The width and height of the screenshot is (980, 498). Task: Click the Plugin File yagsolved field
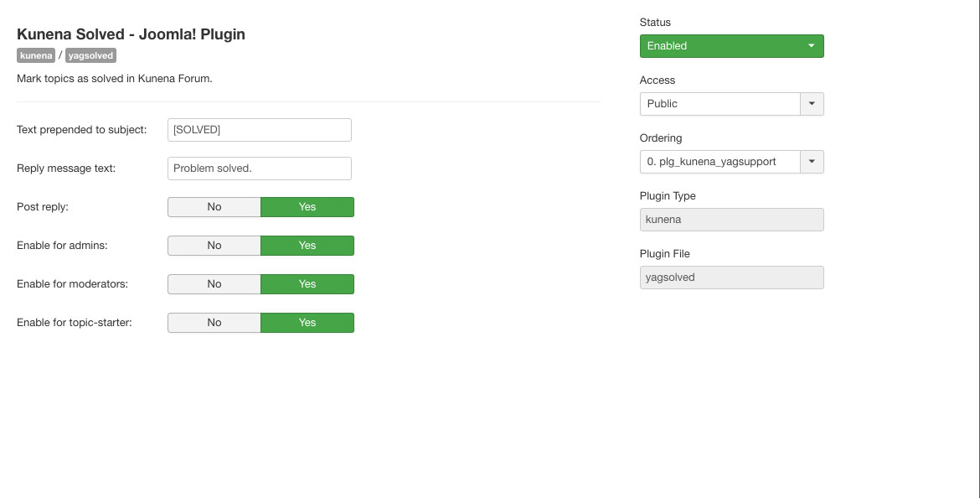click(732, 278)
